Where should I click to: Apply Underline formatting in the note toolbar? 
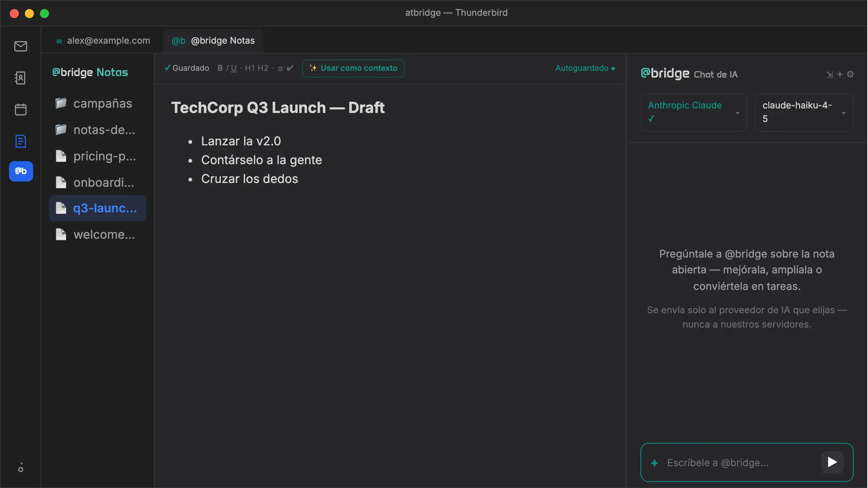tap(234, 68)
